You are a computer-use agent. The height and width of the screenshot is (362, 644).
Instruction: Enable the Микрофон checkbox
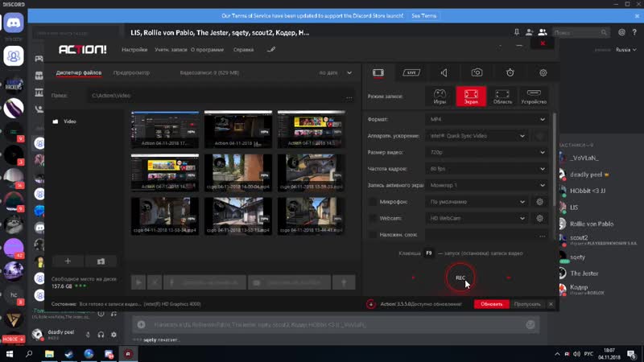pyautogui.click(x=373, y=202)
